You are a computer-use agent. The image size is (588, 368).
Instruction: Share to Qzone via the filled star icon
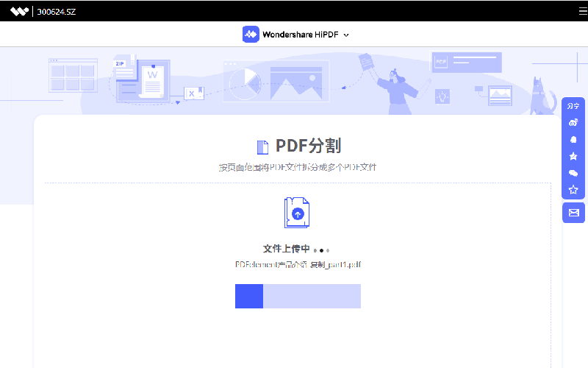(573, 156)
